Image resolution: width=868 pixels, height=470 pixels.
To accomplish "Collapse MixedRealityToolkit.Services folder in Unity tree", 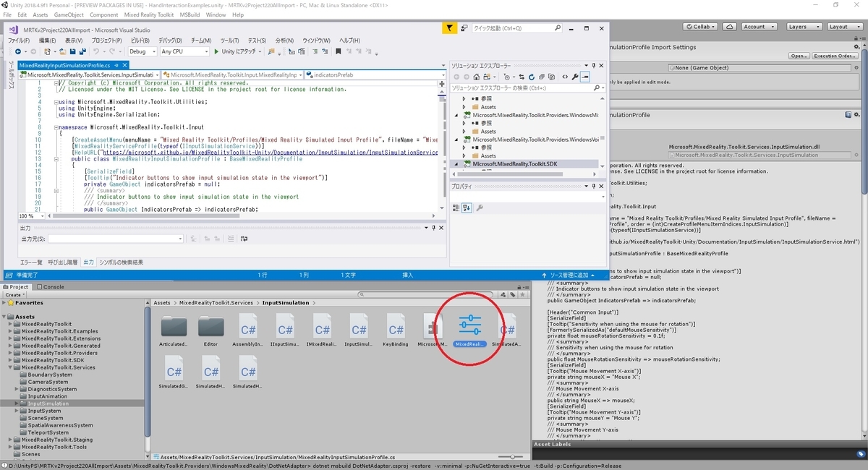I will click(12, 367).
